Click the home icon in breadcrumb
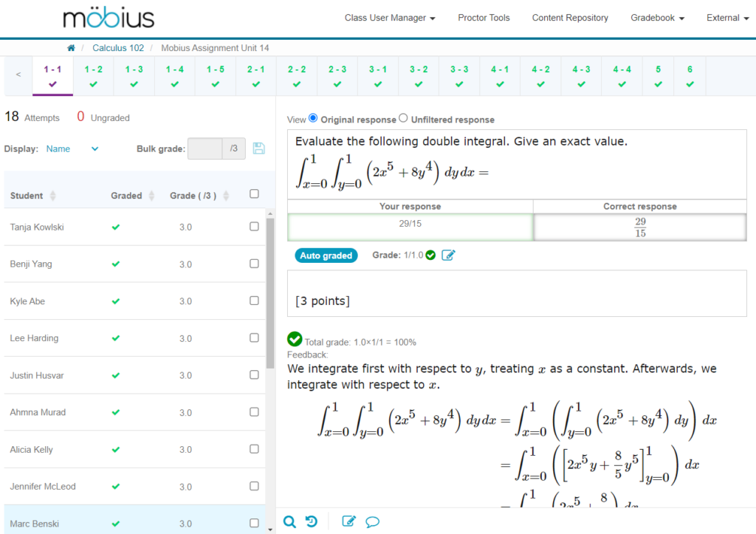 coord(71,48)
